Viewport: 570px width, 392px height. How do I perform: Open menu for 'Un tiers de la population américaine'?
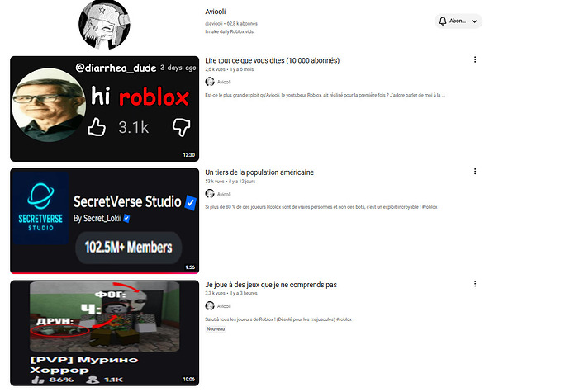[x=475, y=172]
